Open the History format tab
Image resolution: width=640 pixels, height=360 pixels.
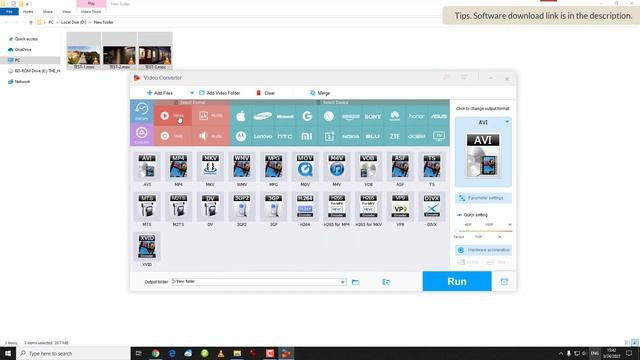[142, 111]
